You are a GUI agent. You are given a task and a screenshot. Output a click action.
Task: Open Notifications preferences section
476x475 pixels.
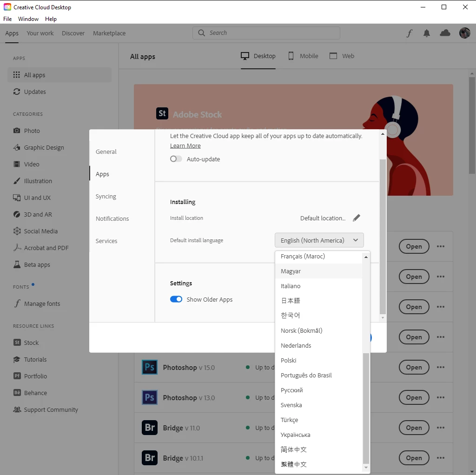(112, 218)
